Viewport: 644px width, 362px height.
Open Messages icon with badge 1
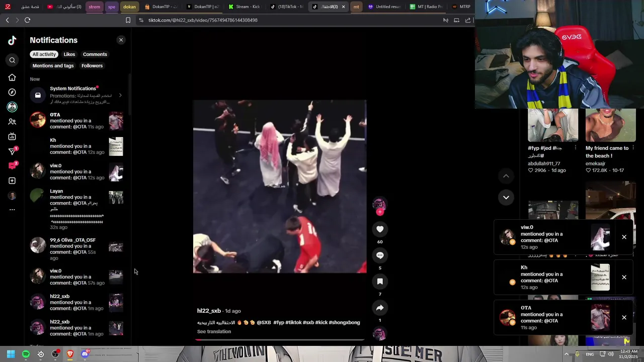[x=12, y=151]
